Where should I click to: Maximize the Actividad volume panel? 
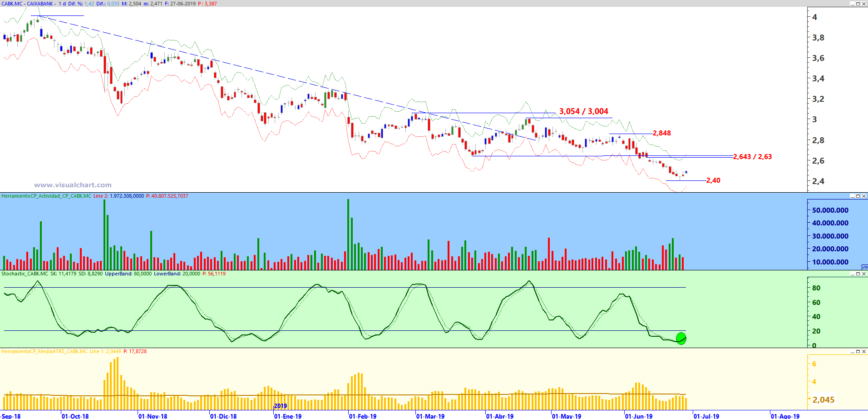click(x=858, y=196)
